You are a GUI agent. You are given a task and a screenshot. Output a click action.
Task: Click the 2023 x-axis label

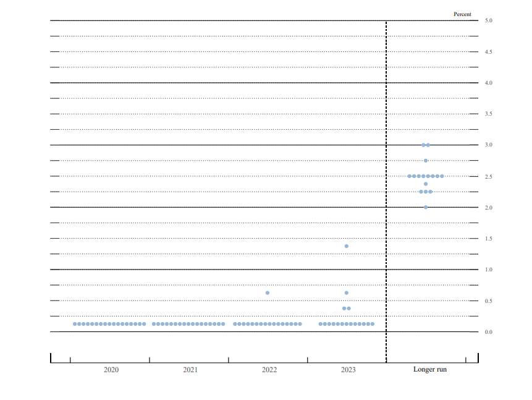(x=348, y=370)
